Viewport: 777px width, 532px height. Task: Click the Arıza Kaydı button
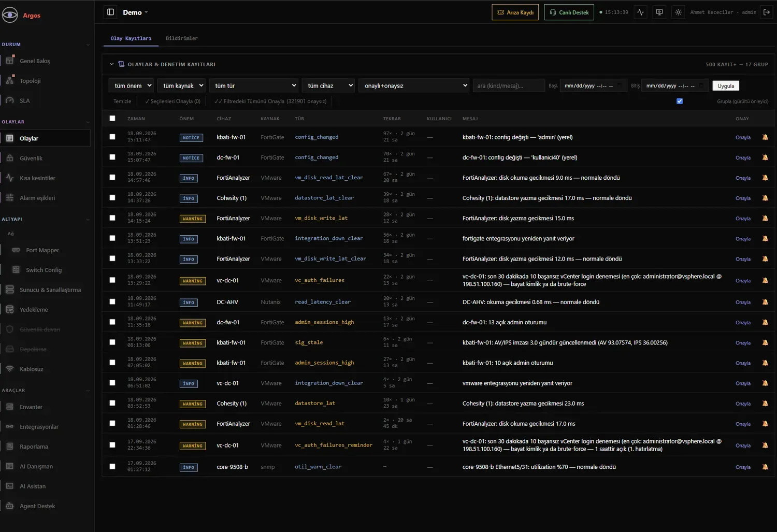(x=515, y=12)
